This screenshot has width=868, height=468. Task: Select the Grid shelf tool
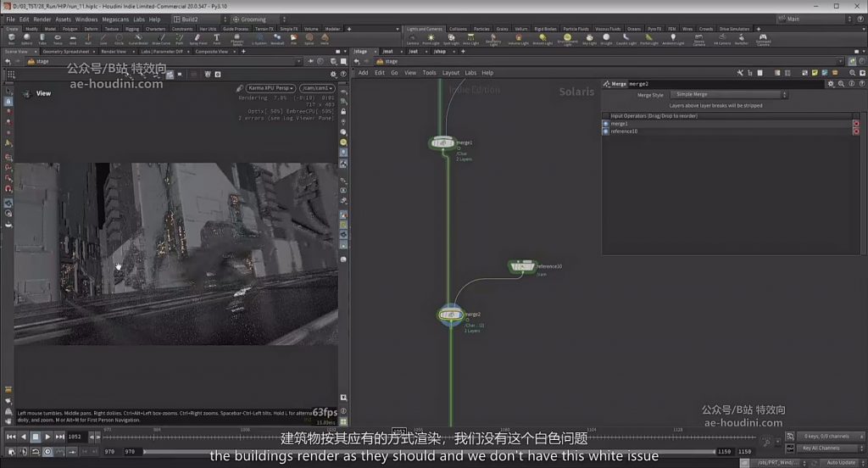coord(73,39)
